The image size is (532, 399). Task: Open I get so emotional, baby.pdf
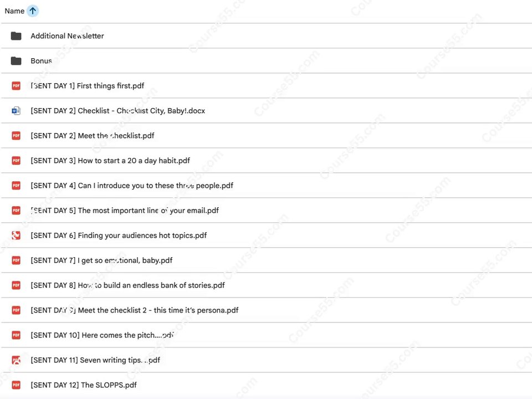(x=101, y=260)
